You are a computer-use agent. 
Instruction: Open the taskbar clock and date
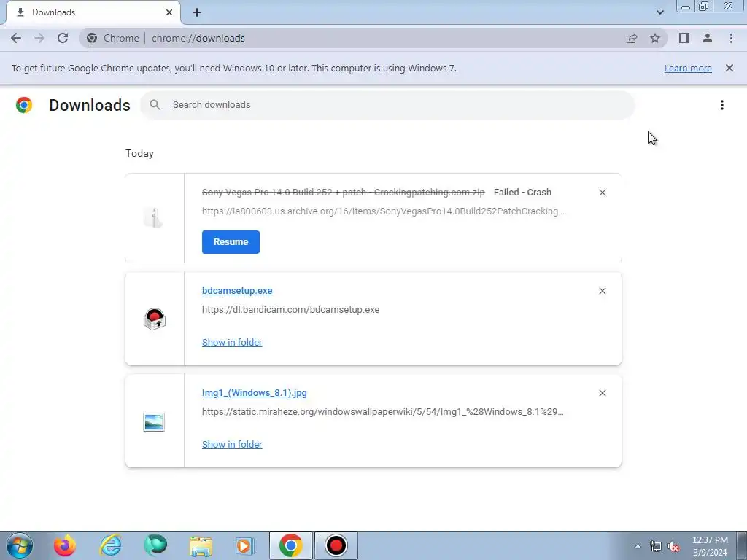pos(710,546)
